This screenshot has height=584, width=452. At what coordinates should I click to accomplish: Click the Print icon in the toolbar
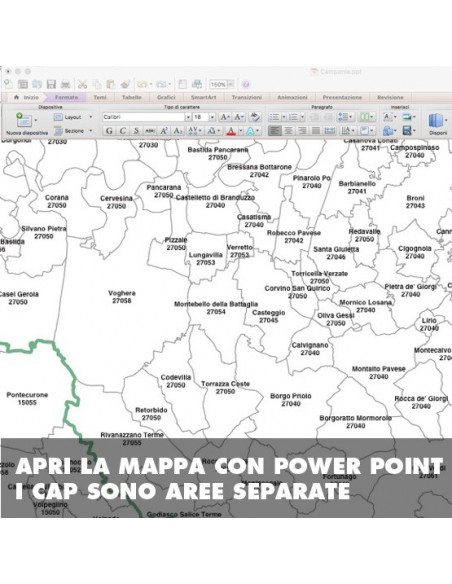[x=66, y=85]
